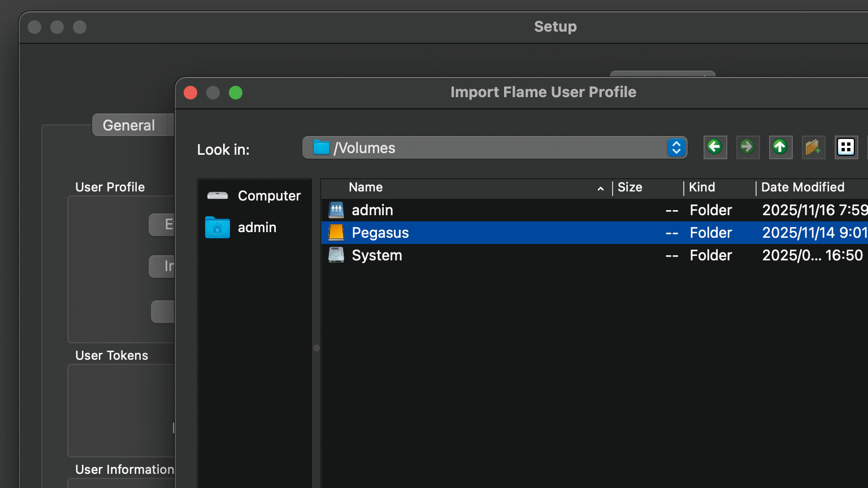Sort files by Kind column header
This screenshot has width=868, height=488.
point(702,188)
